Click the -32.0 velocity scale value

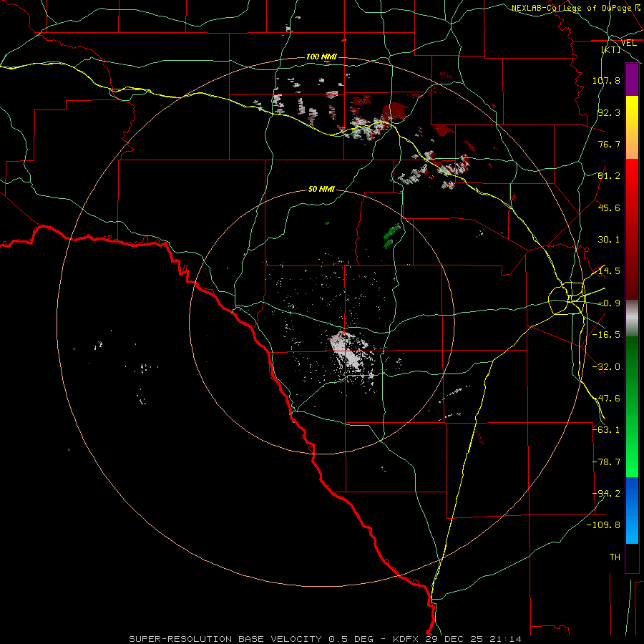point(606,367)
